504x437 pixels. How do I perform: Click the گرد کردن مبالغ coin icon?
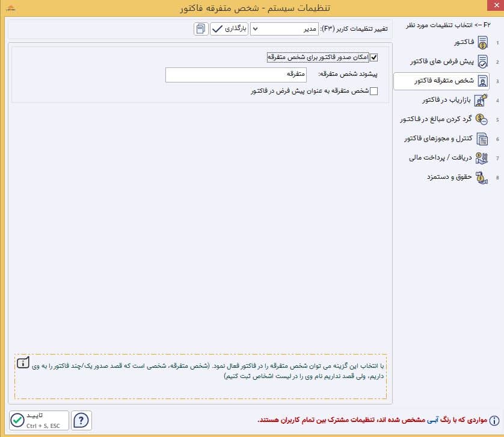(x=481, y=119)
